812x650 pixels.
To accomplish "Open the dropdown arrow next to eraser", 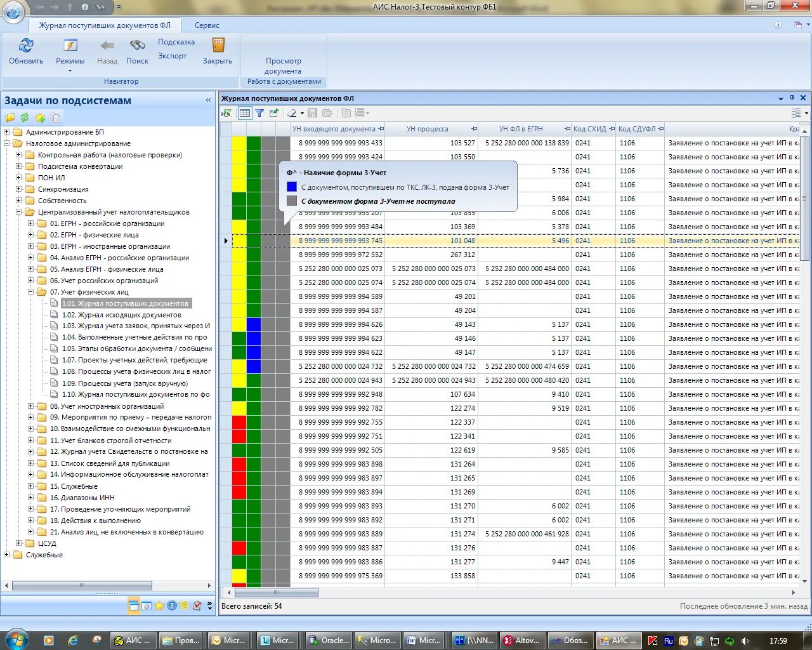I will coord(302,113).
